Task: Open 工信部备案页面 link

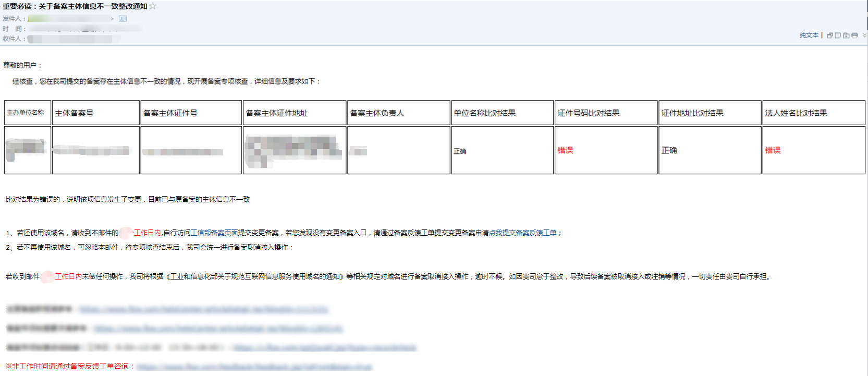Action: coord(214,233)
